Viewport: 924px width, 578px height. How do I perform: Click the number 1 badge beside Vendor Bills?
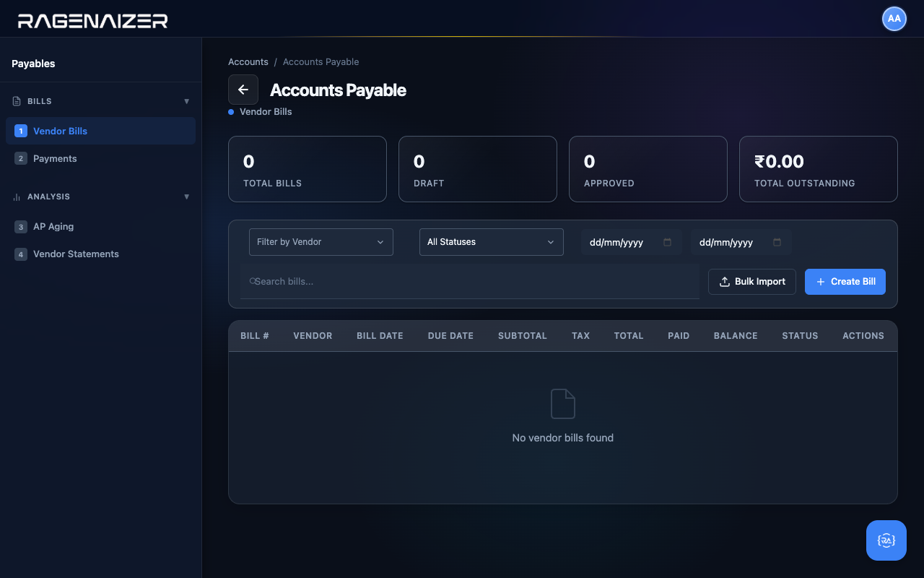tap(21, 131)
